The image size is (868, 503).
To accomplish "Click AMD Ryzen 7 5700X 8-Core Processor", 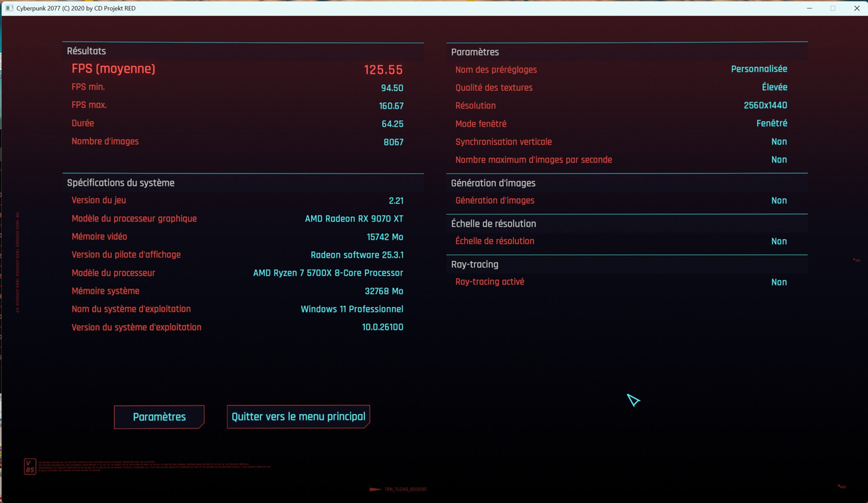I will pyautogui.click(x=328, y=273).
